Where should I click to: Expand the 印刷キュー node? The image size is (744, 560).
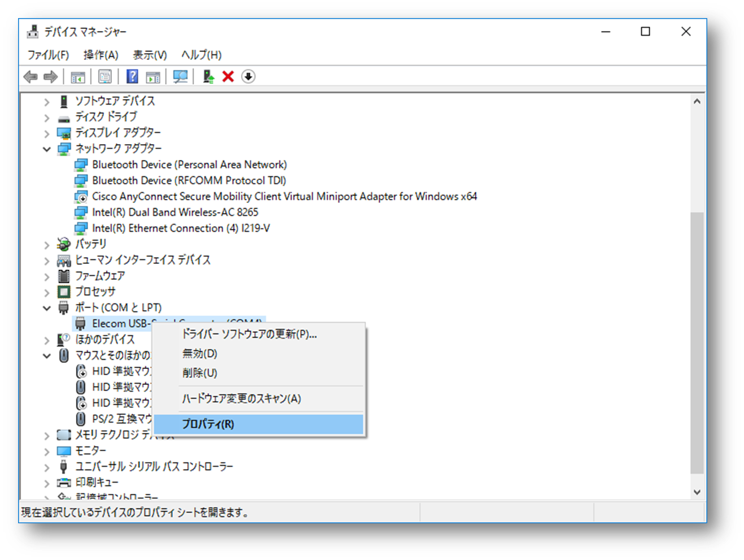(x=47, y=483)
